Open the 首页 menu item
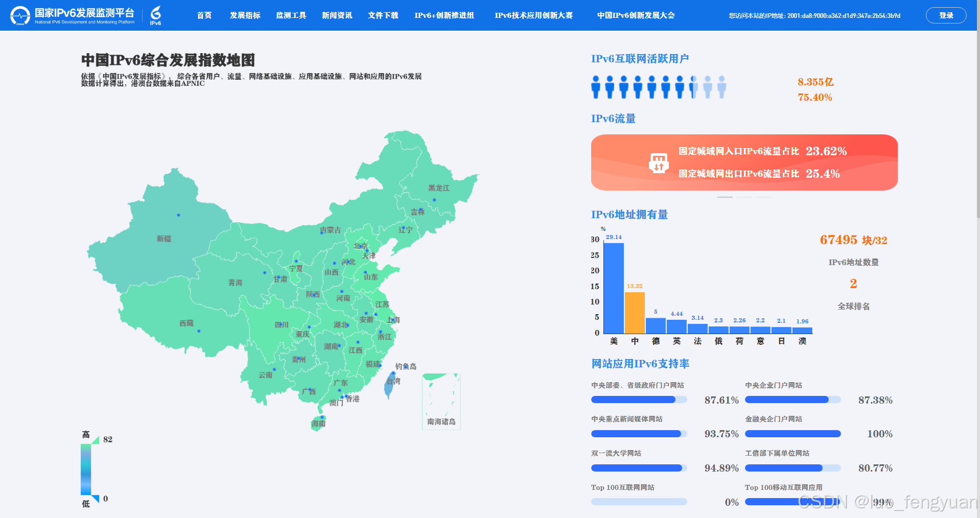 pyautogui.click(x=204, y=15)
